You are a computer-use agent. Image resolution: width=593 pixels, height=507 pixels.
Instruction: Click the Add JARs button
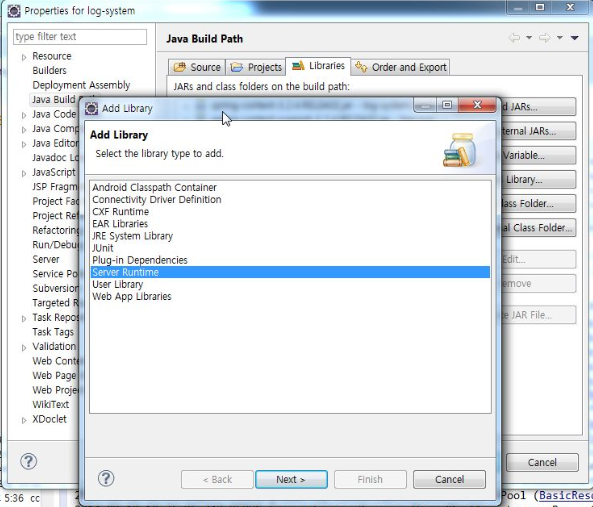click(539, 107)
